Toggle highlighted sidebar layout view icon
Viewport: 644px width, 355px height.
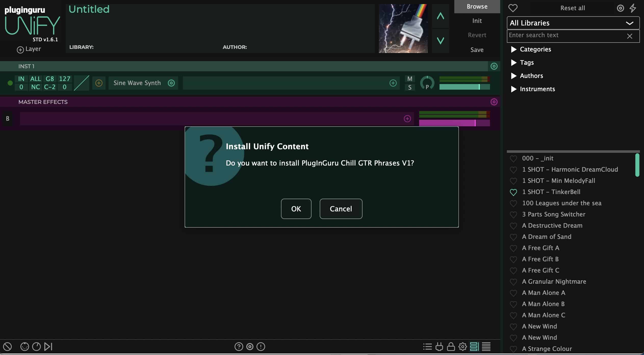point(474,347)
